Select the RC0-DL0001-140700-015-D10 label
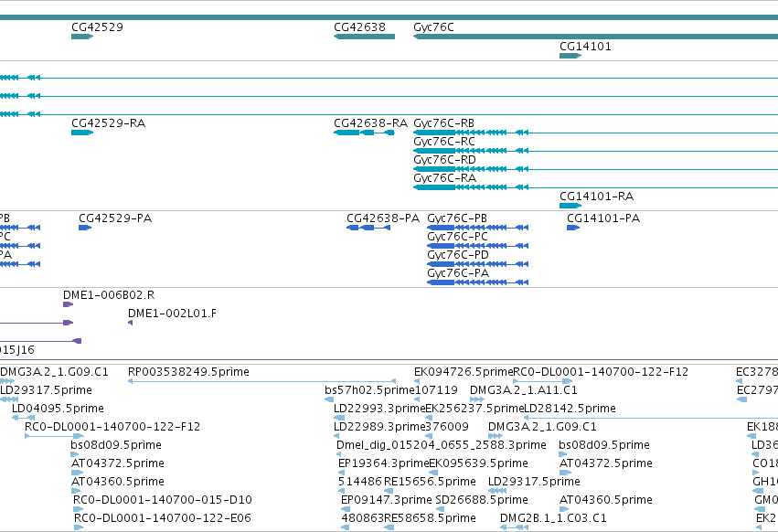 tap(163, 500)
